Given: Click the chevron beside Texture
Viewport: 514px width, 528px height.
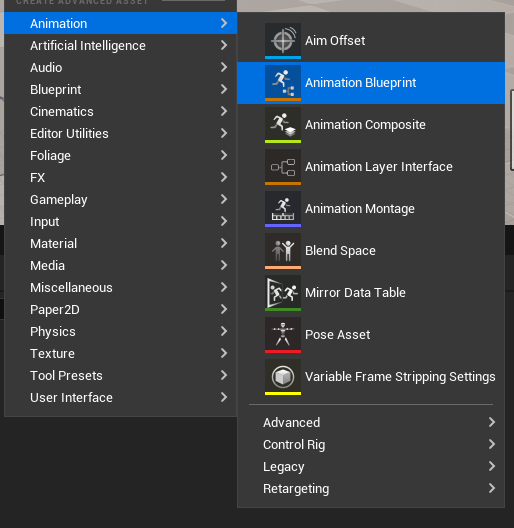Looking at the screenshot, I should 224,353.
